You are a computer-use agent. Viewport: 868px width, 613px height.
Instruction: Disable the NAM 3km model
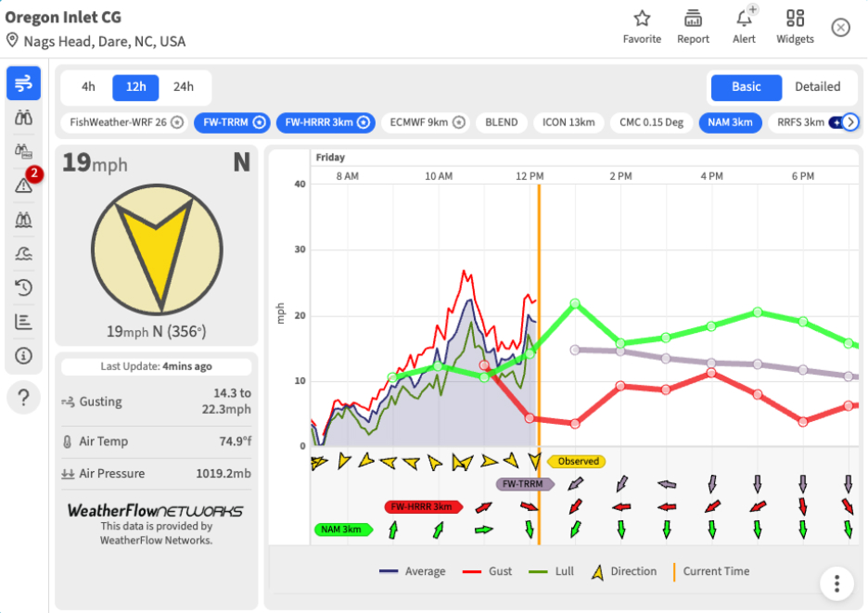pos(730,122)
